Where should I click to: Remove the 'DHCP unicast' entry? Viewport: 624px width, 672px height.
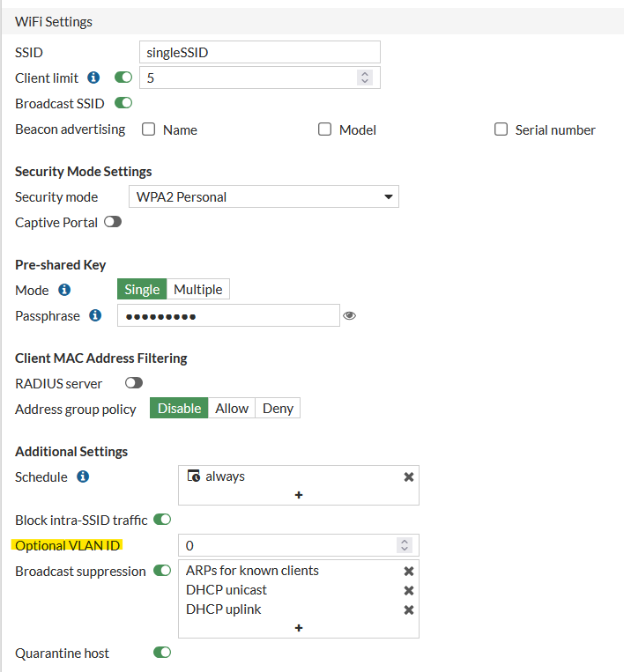click(x=409, y=590)
